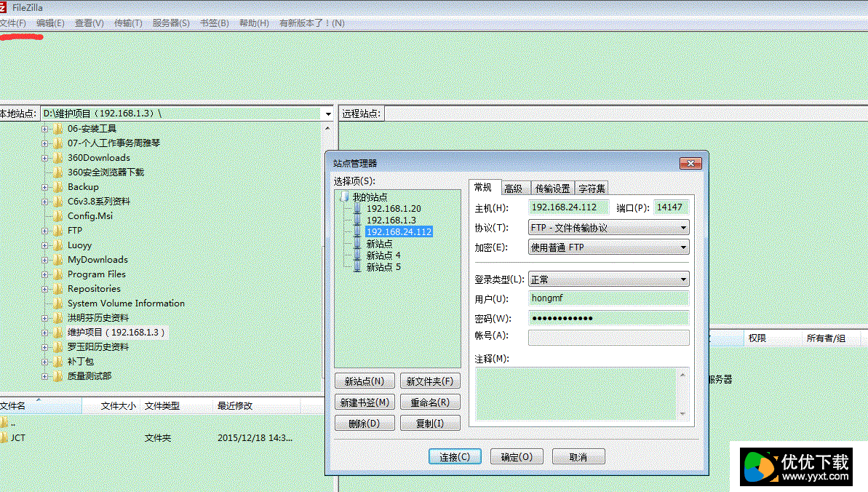Viewport: 868px width, 492px height.
Task: Expand the 罗玉阳历史资料 tree node
Action: click(x=45, y=347)
